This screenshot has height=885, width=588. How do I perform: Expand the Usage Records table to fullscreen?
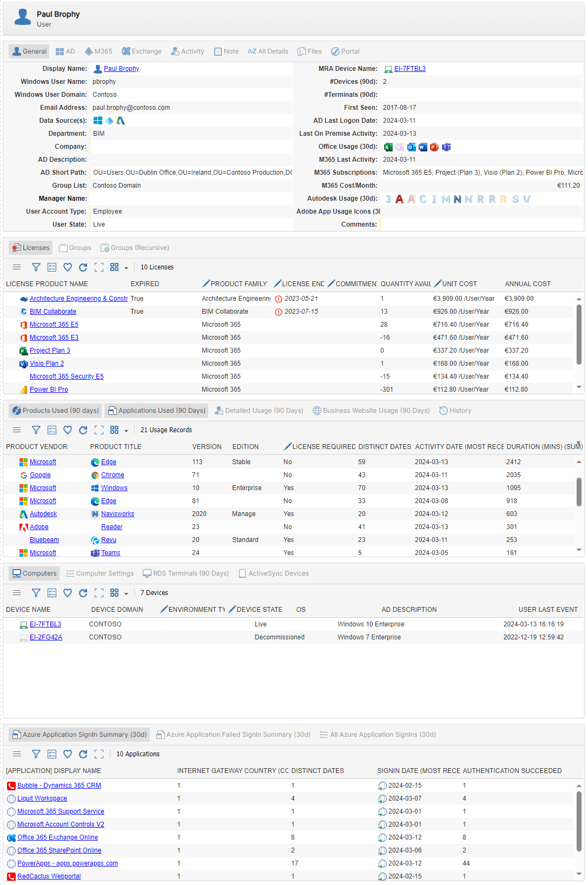pos(99,430)
